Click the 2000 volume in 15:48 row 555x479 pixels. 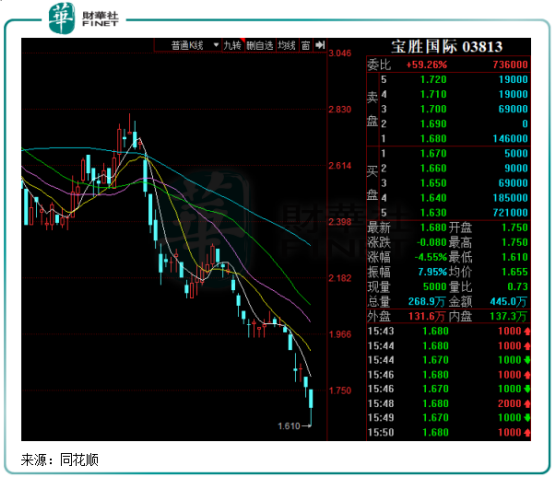tap(509, 404)
